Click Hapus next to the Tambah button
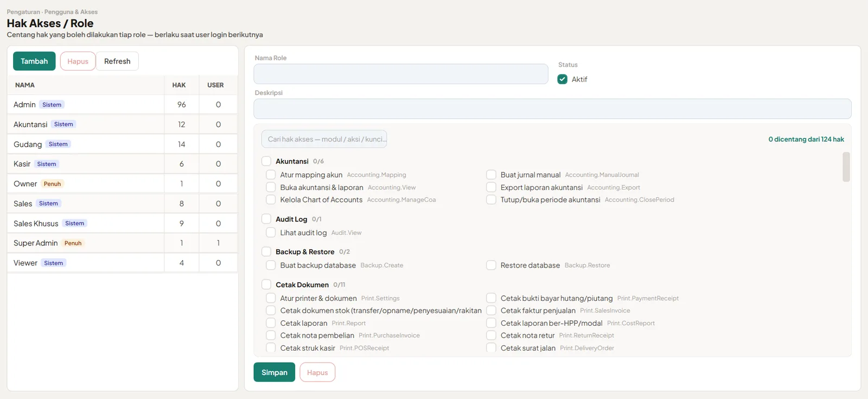The width and height of the screenshot is (868, 399). point(78,61)
